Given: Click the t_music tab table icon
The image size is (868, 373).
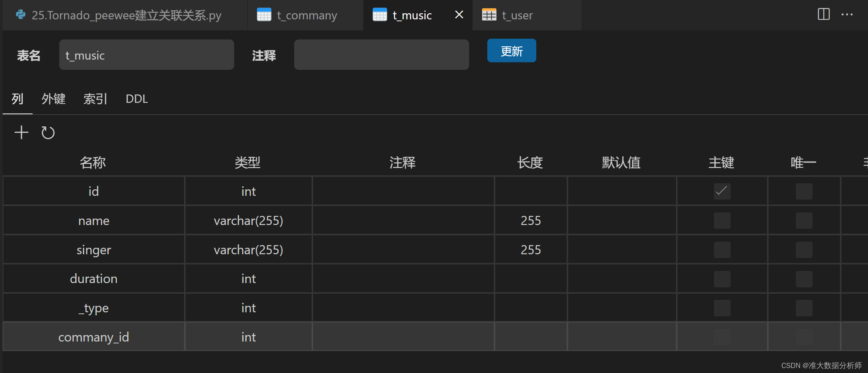Looking at the screenshot, I should pos(380,15).
